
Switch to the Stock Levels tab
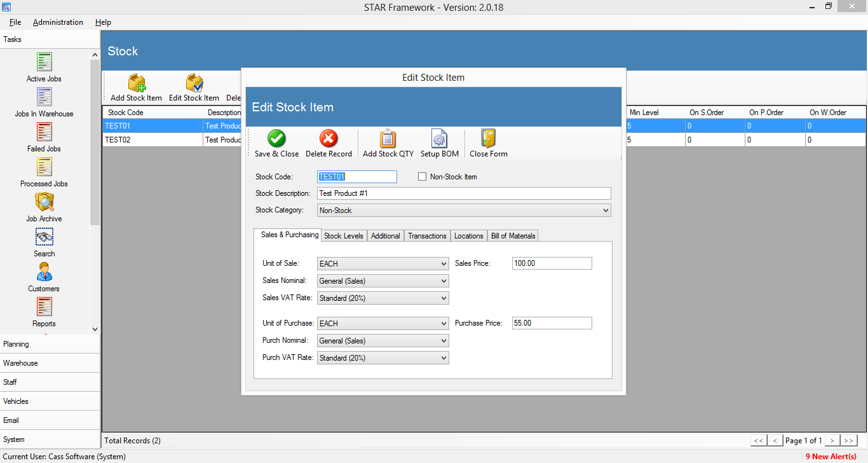(343, 236)
